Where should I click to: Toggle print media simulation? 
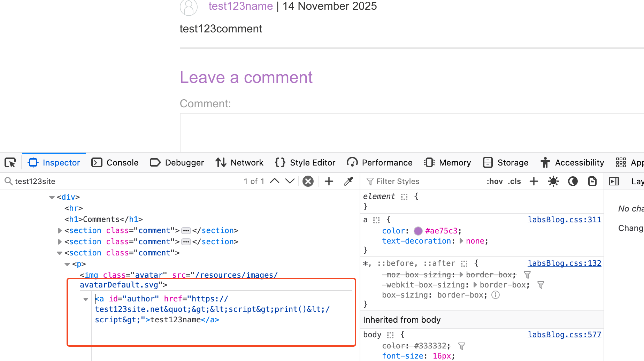coord(592,181)
